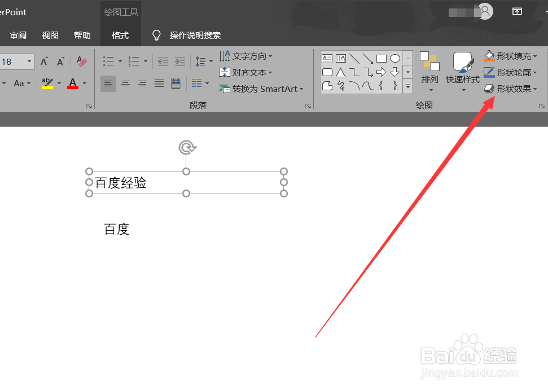Open the numbering dropdown arrow

[146, 61]
